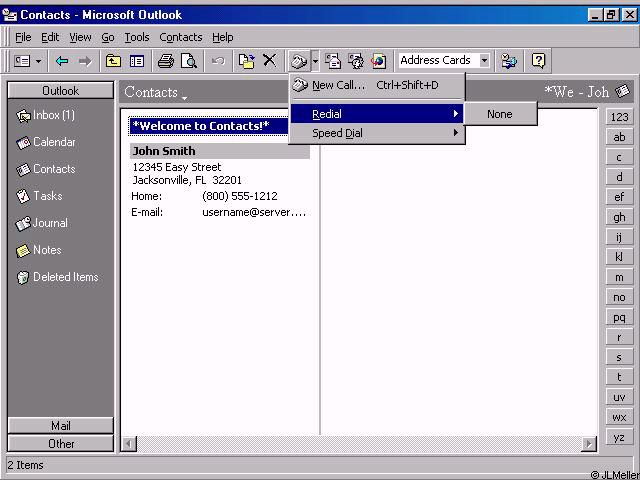Viewport: 640px width, 480px height.
Task: Jump to 123 index tab
Action: pyautogui.click(x=619, y=117)
